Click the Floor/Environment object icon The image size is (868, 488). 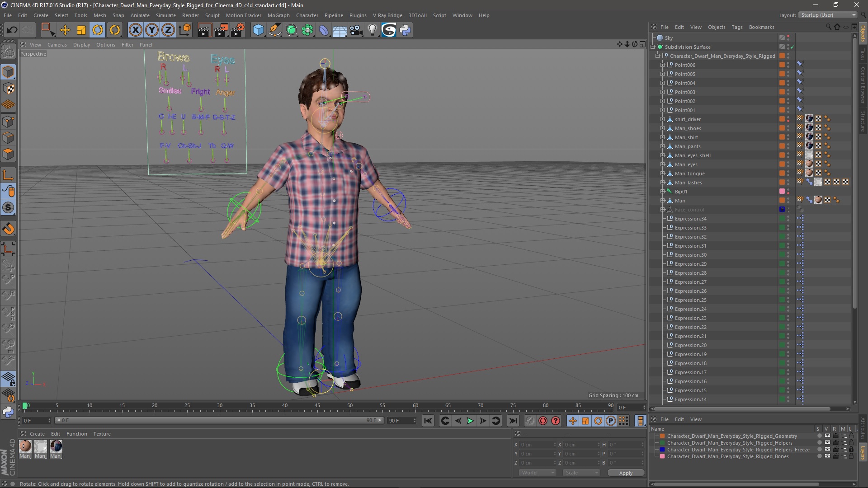pyautogui.click(x=340, y=30)
